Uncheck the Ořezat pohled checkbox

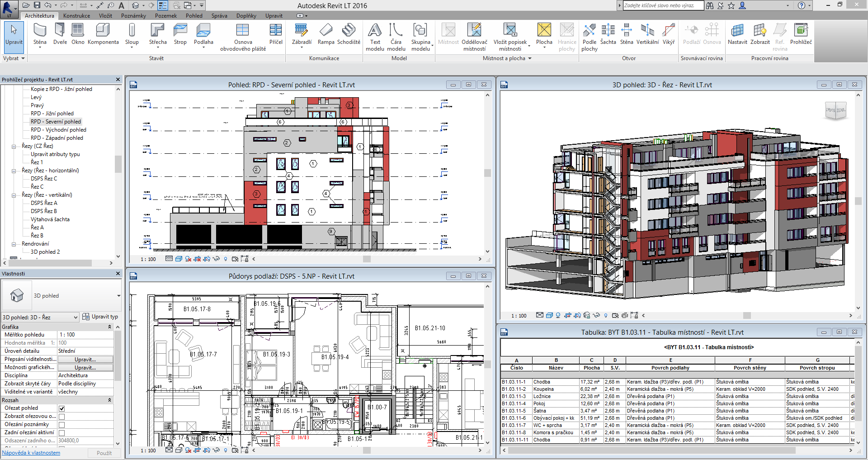(x=62, y=408)
